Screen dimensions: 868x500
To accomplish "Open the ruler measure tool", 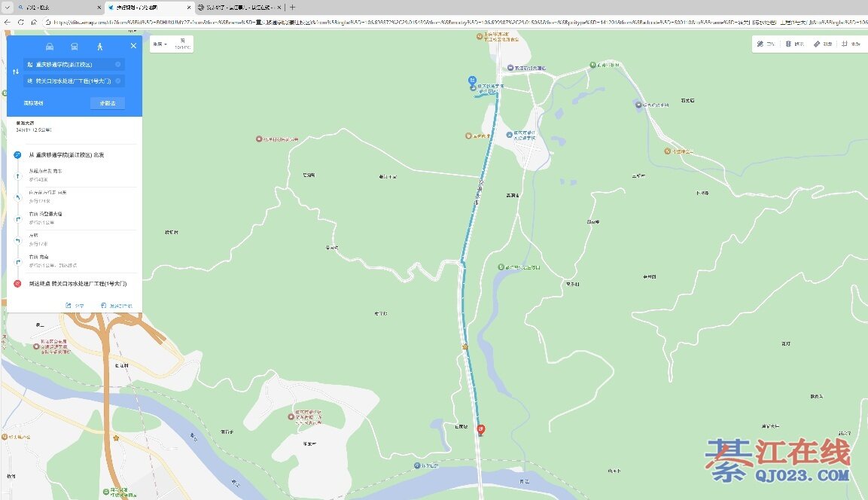I will pyautogui.click(x=821, y=44).
